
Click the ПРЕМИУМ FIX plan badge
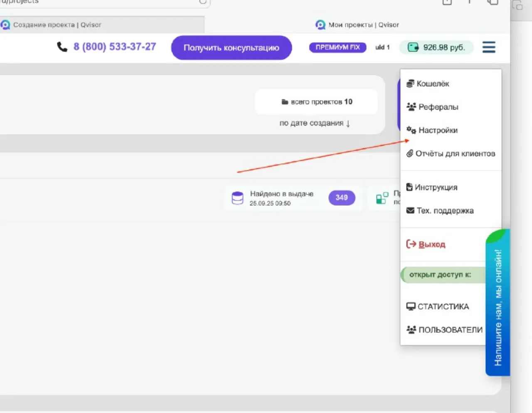pos(337,47)
